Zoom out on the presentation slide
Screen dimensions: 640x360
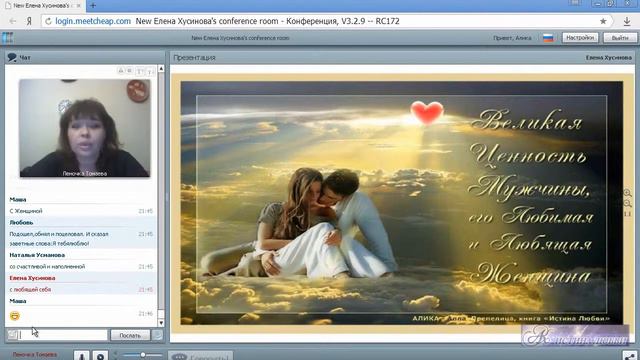tap(627, 204)
